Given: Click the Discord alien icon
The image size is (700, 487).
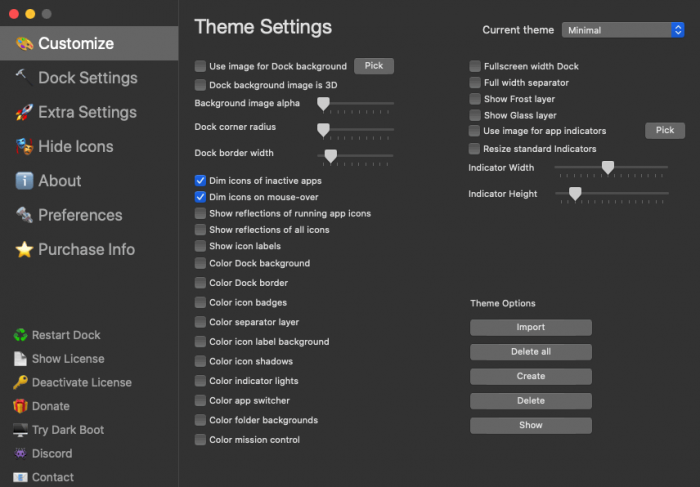Looking at the screenshot, I should (x=20, y=453).
